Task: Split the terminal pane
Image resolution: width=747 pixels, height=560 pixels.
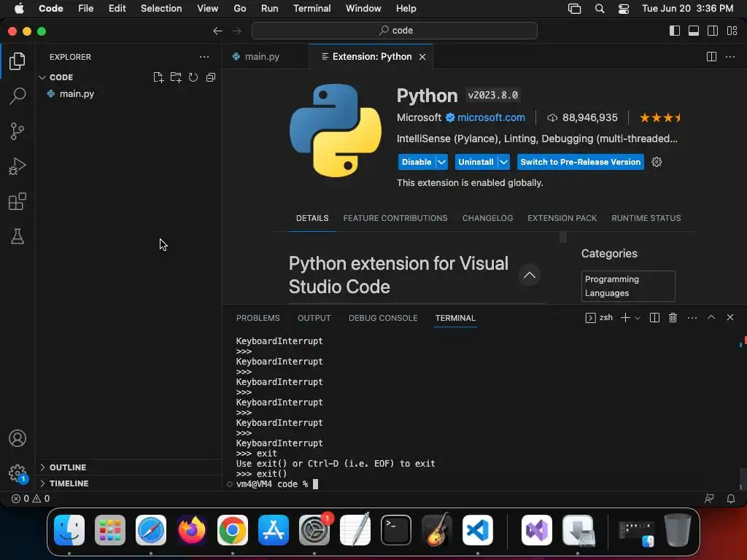Action: [x=654, y=318]
